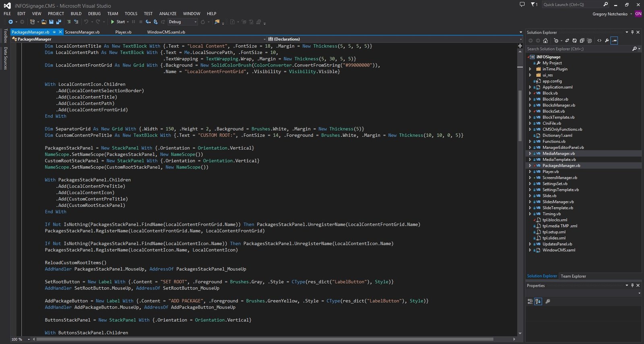Image resolution: width=644 pixels, height=344 pixels.
Task: Expand the inTime.Plugin folder node
Action: pyautogui.click(x=530, y=69)
